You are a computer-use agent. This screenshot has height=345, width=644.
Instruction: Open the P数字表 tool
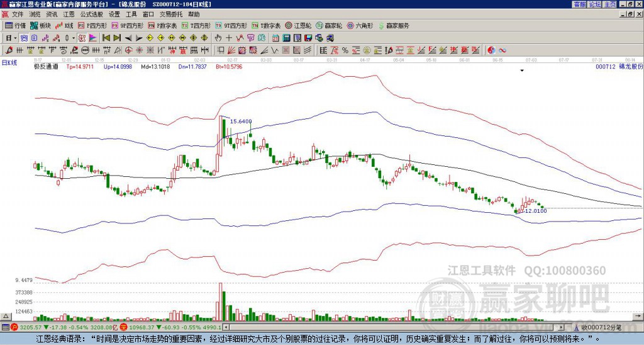point(163,25)
